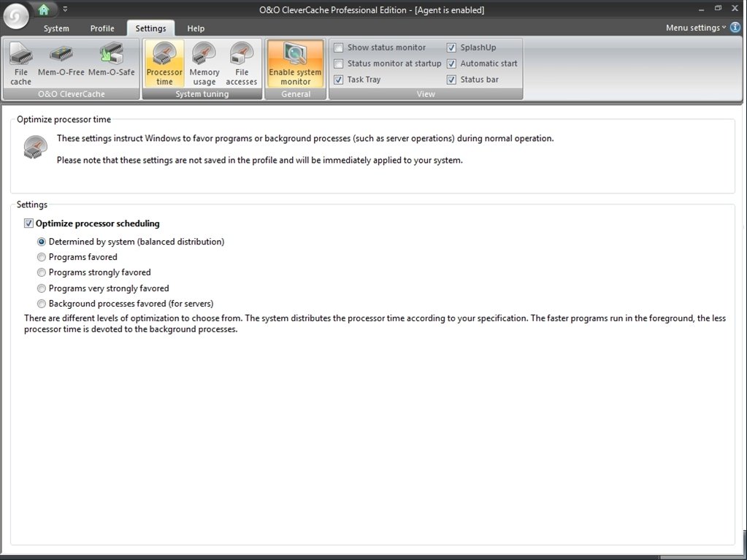Screen dimensions: 747x560
Task: Open Memory usage tuning
Action: [204, 64]
